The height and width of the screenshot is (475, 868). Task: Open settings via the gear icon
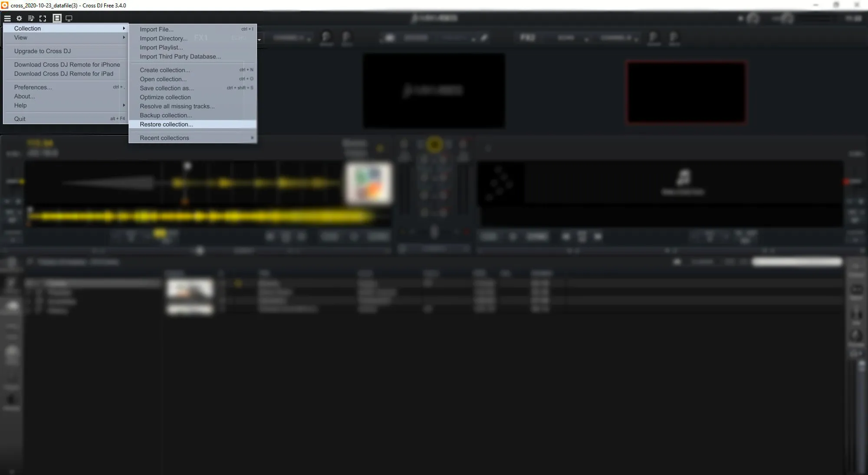[19, 18]
